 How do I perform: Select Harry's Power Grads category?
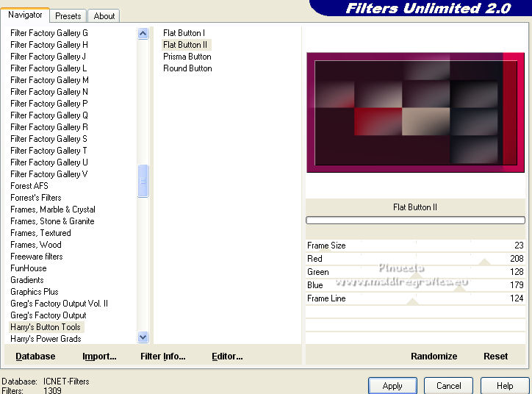(x=46, y=339)
